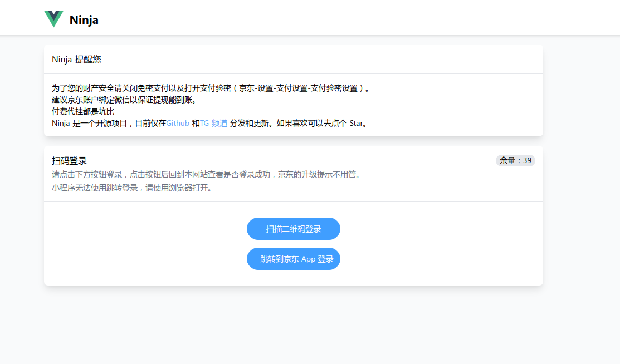Click the line 付费代挂都是坑比
The height and width of the screenshot is (364, 620).
click(83, 111)
